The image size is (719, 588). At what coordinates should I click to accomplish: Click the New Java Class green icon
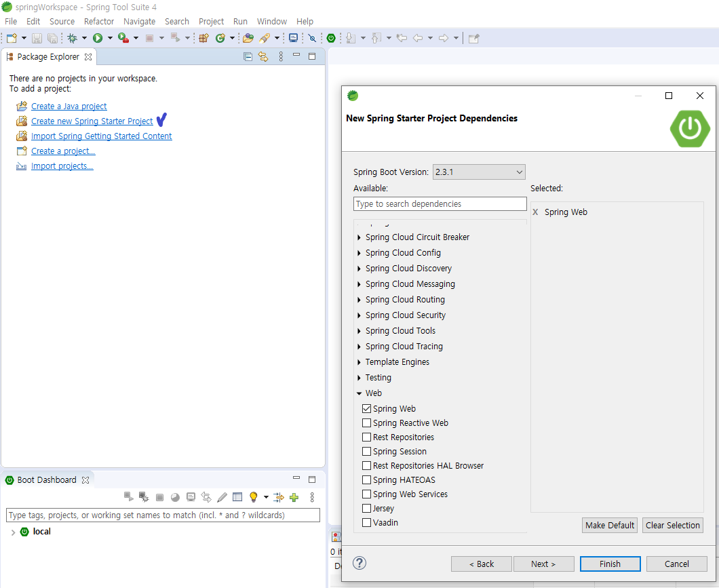220,38
